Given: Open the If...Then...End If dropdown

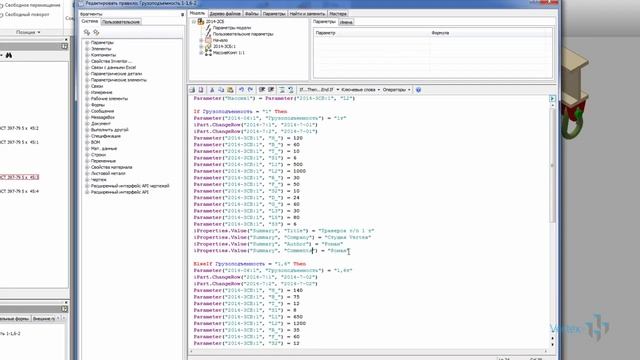Looking at the screenshot, I should [x=319, y=90].
